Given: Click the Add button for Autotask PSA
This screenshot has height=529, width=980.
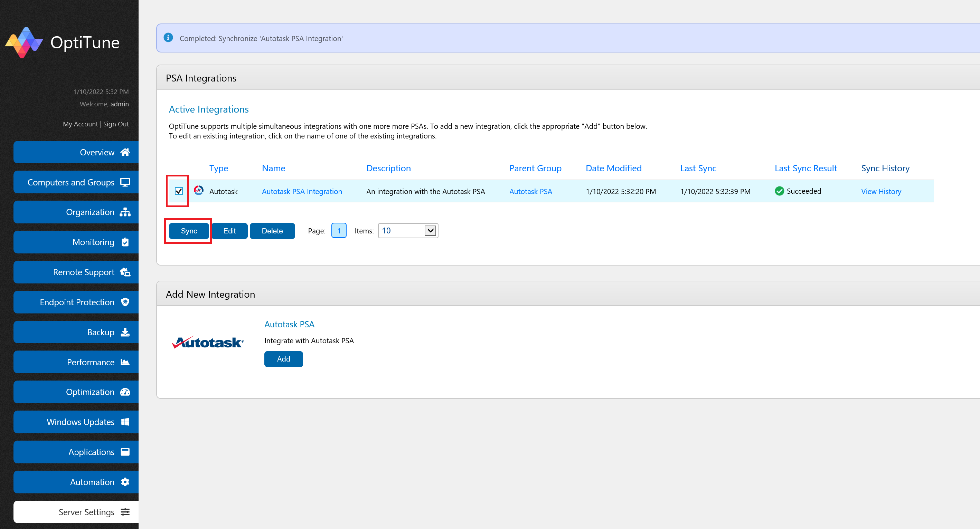Looking at the screenshot, I should click(x=283, y=359).
